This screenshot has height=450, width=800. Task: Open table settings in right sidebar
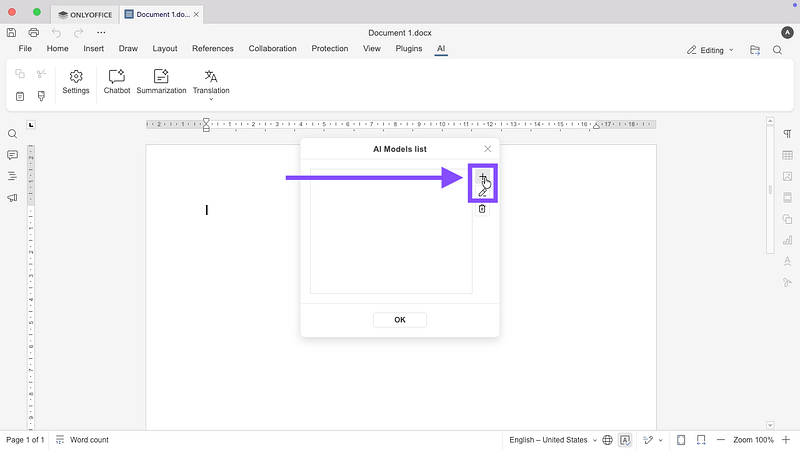click(x=787, y=155)
